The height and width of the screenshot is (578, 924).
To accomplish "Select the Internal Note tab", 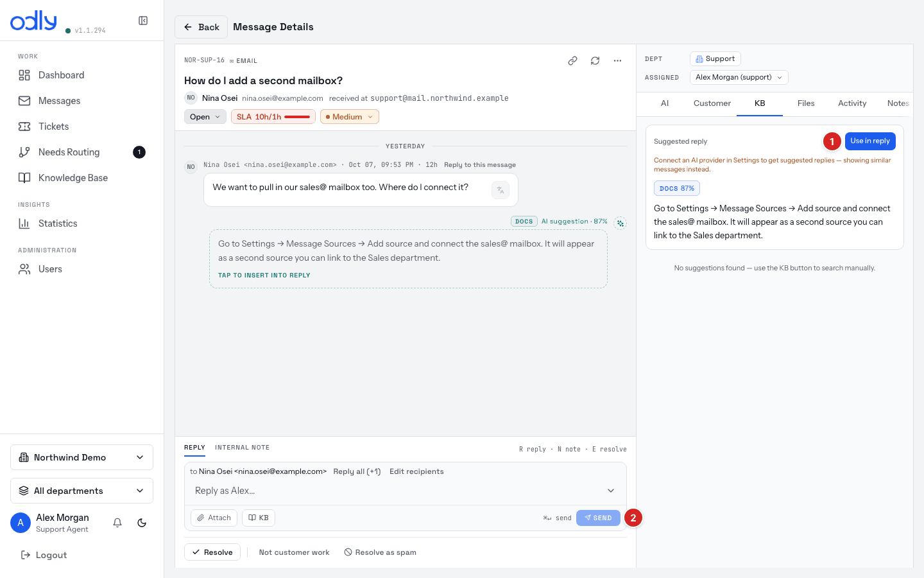I will click(243, 448).
